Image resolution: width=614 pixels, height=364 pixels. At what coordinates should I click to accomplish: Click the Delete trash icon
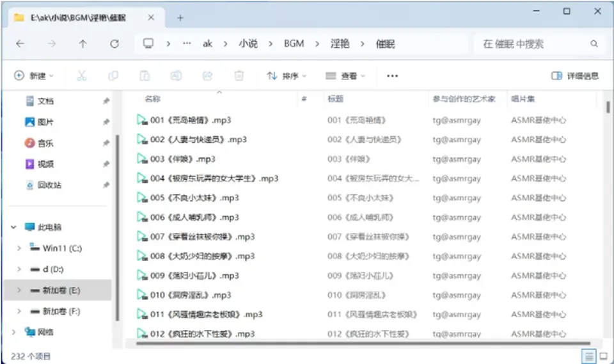coord(239,75)
